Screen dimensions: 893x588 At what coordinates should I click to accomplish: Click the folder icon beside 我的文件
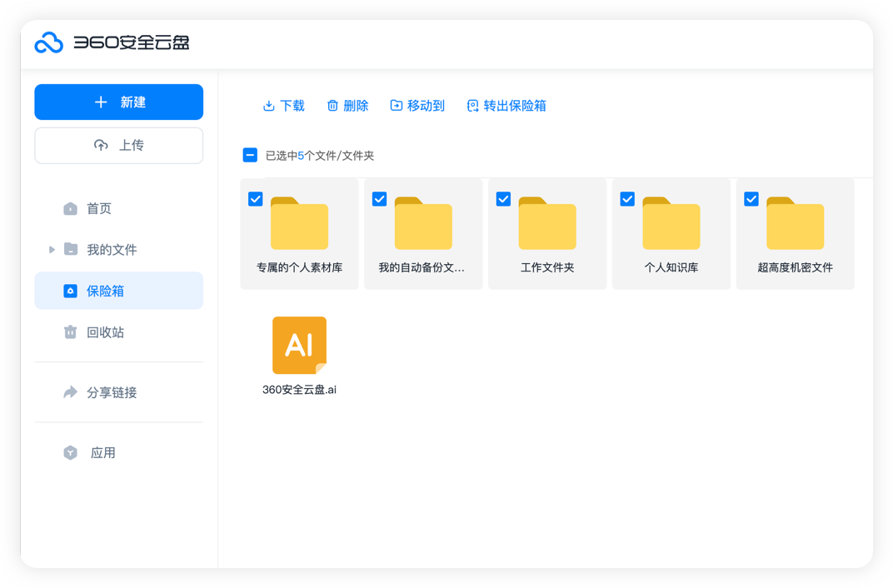[72, 249]
